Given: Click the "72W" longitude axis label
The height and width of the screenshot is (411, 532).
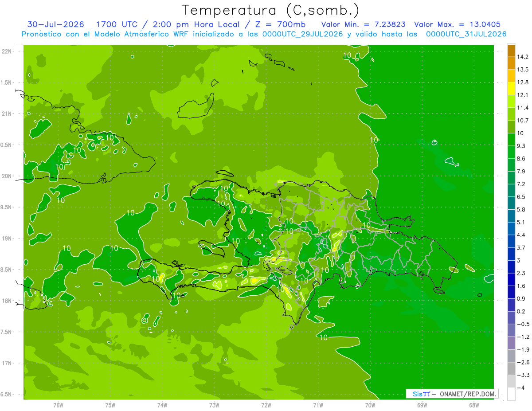Looking at the screenshot, I should coord(266,405).
